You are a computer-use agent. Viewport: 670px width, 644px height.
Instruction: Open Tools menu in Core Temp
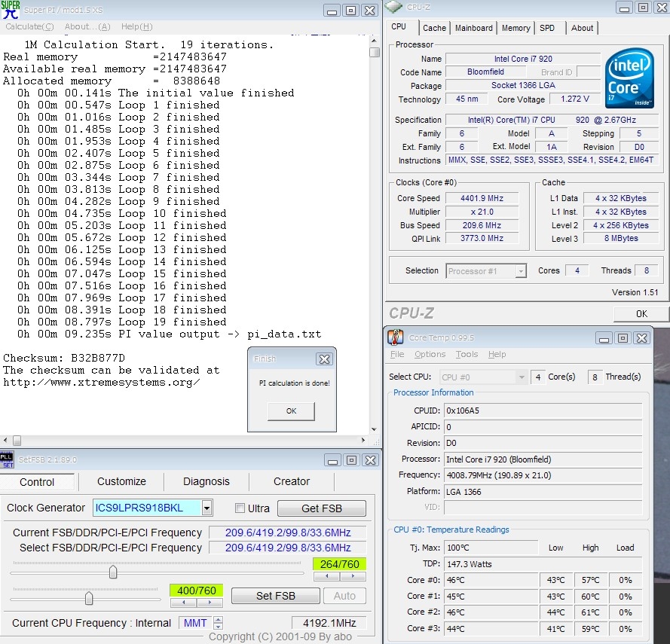click(467, 354)
